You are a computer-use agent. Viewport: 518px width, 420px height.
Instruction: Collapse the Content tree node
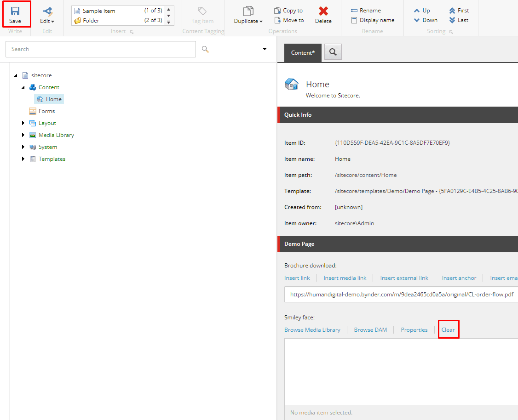click(23, 87)
